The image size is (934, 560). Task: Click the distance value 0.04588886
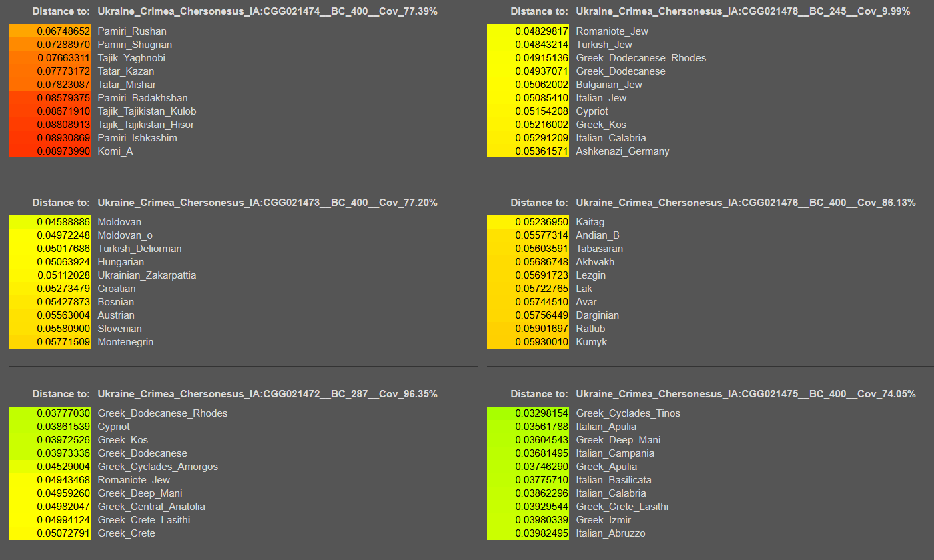(x=63, y=222)
